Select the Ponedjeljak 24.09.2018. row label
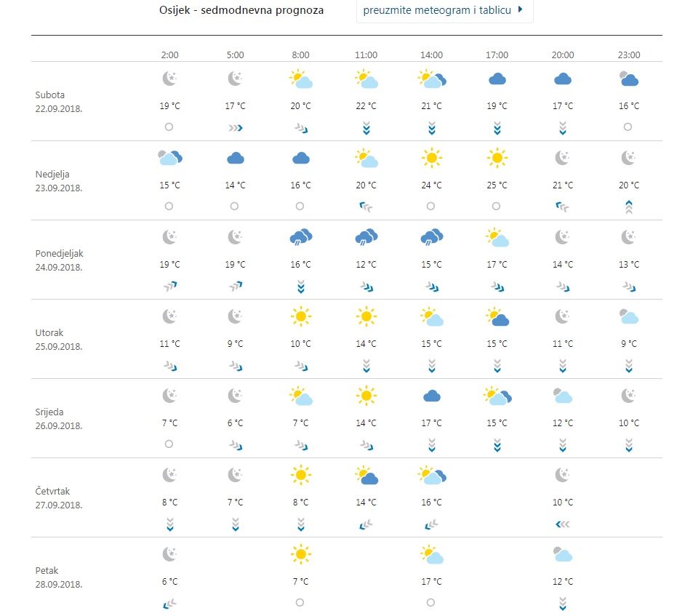Viewport: 693px width, 616px height. 59,260
